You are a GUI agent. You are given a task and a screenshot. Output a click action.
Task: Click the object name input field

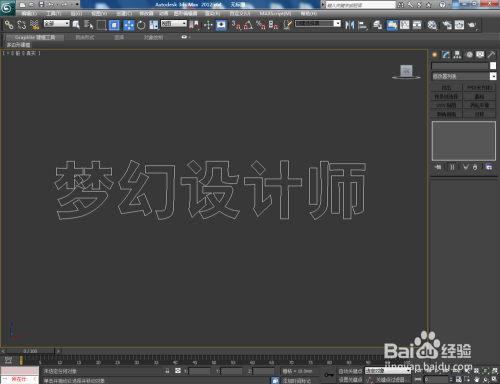[460, 66]
